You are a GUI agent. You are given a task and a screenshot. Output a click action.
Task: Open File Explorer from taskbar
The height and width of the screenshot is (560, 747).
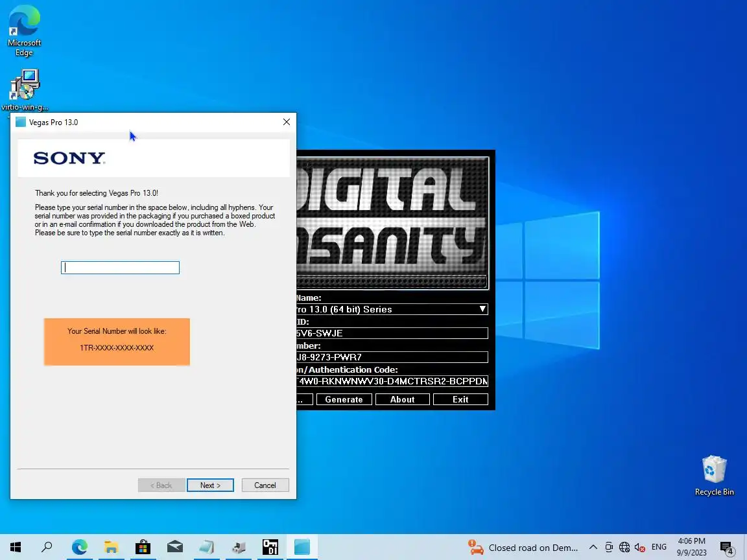(111, 547)
